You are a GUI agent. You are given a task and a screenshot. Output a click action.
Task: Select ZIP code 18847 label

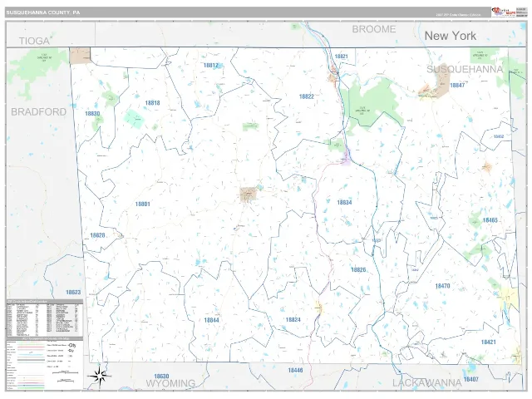click(457, 85)
